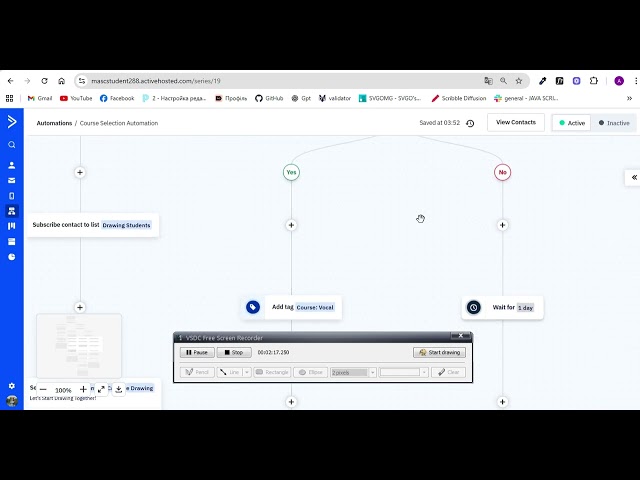The height and width of the screenshot is (480, 640).
Task: Open search in the left sidebar
Action: (12, 145)
